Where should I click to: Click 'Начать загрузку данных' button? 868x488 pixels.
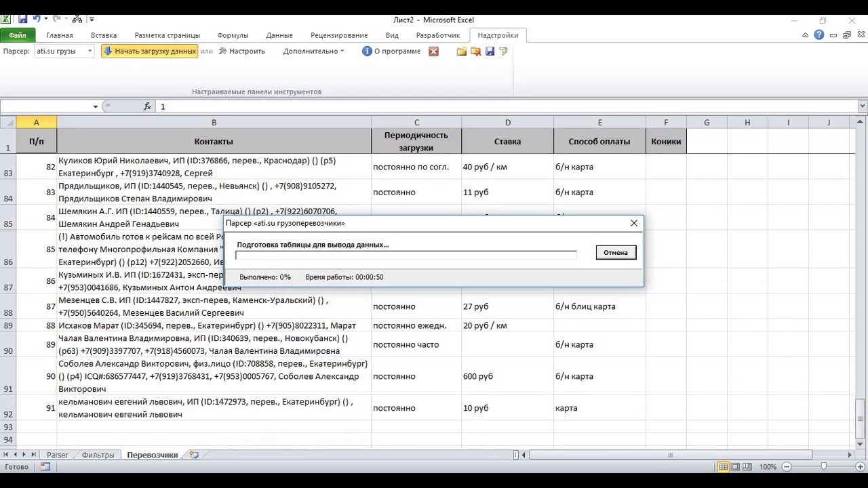[x=150, y=51]
